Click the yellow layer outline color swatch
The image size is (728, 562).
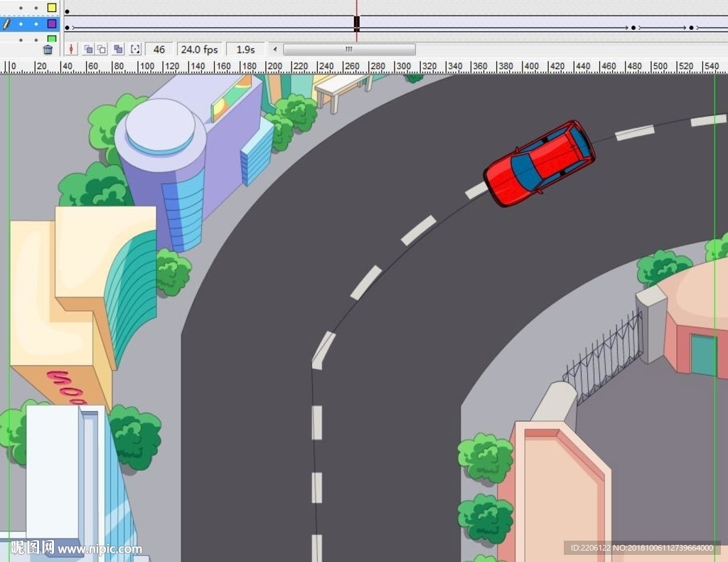tap(52, 8)
